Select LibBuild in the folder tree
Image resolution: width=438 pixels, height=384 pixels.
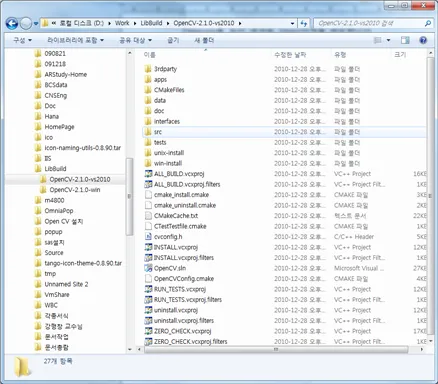point(55,169)
